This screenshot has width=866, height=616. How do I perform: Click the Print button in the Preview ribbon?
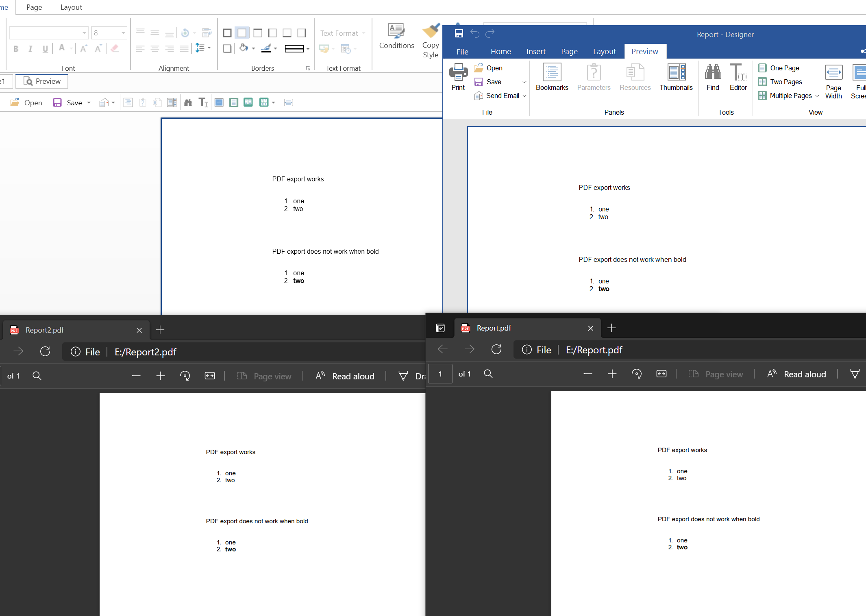tap(458, 77)
